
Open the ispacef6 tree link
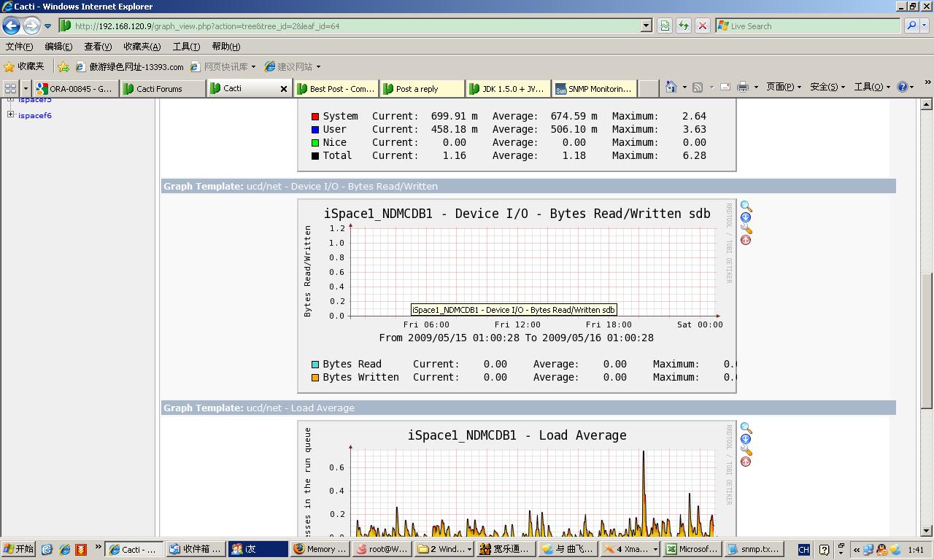coord(35,115)
